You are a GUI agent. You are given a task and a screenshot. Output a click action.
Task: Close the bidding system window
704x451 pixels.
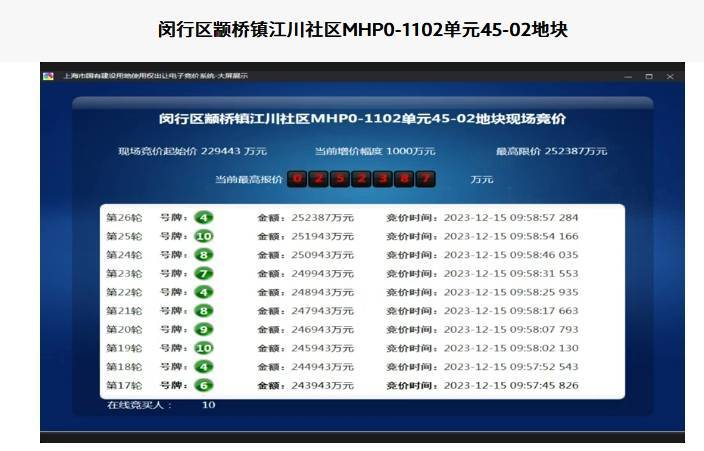click(x=670, y=77)
